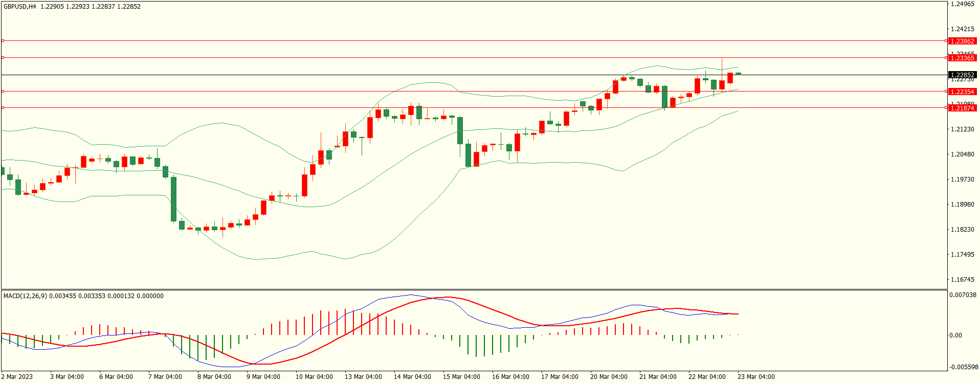Click the 1.17495 price axis value
The width and height of the screenshot is (980, 383).
[962, 255]
